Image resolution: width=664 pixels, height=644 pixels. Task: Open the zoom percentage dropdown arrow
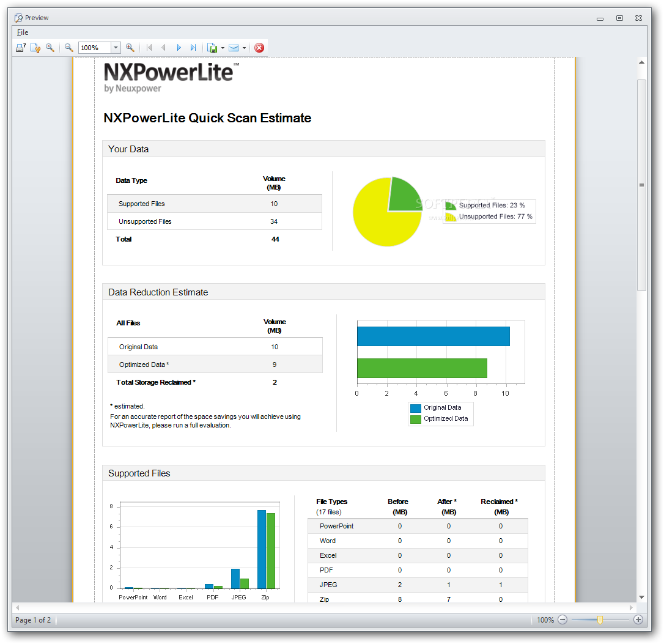point(116,48)
